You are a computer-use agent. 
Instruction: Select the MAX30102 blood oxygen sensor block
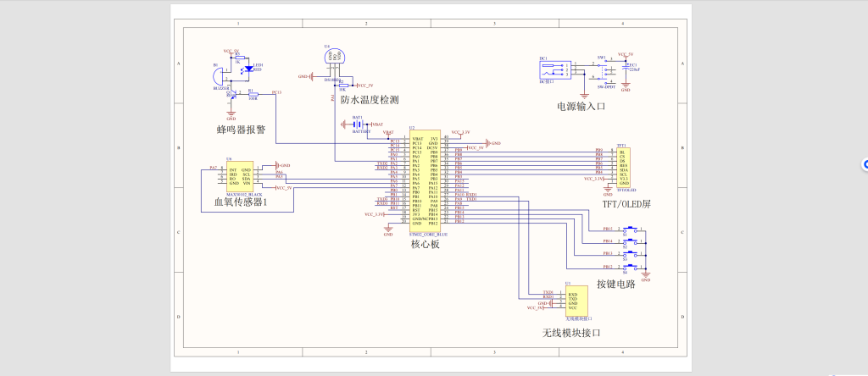point(240,176)
